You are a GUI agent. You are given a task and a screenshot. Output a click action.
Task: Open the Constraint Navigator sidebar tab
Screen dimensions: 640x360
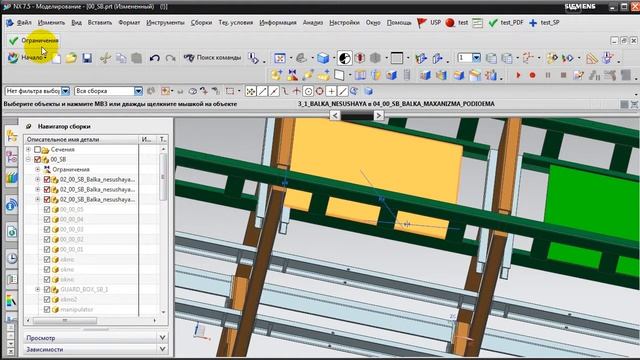coord(12,157)
